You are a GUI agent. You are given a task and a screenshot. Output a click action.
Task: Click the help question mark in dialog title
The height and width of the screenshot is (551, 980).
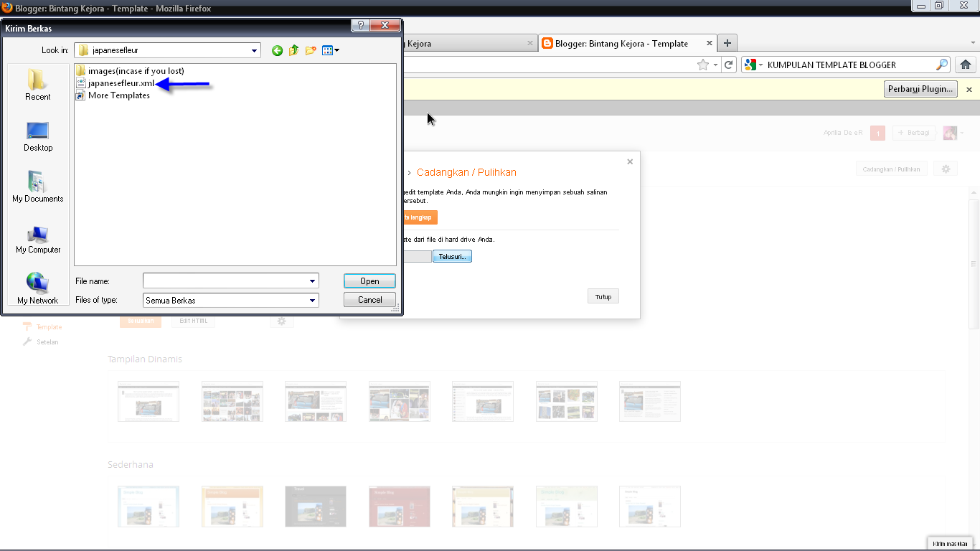(360, 25)
